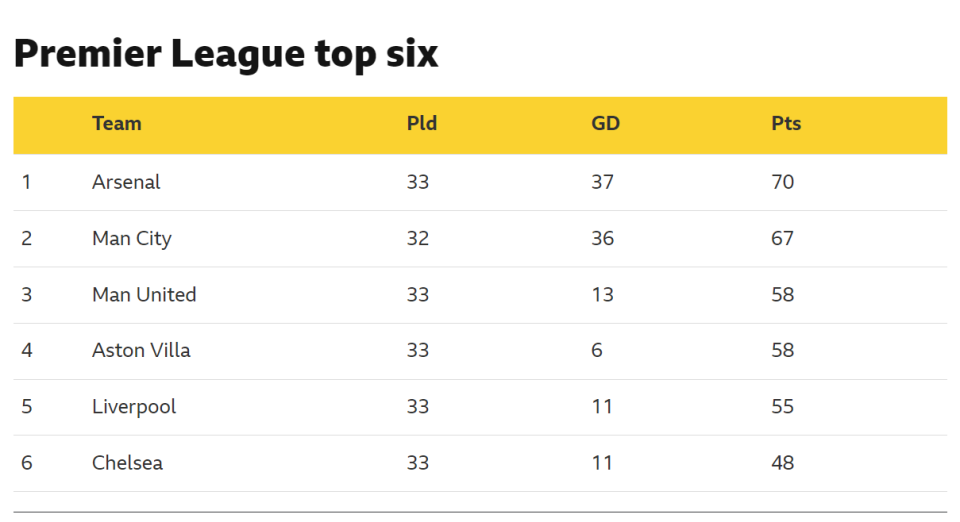960x522 pixels.
Task: Click Liverpool's 55 points value
Action: (783, 406)
